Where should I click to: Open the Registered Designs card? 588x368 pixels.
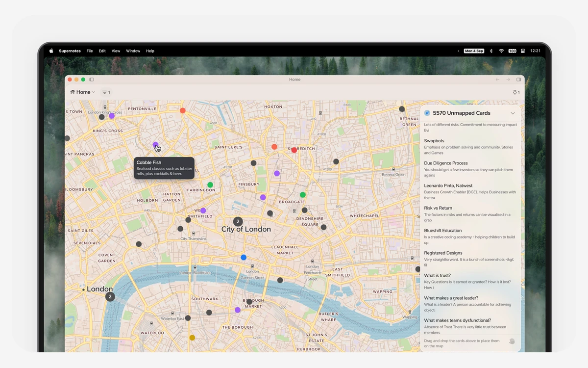tap(470, 259)
